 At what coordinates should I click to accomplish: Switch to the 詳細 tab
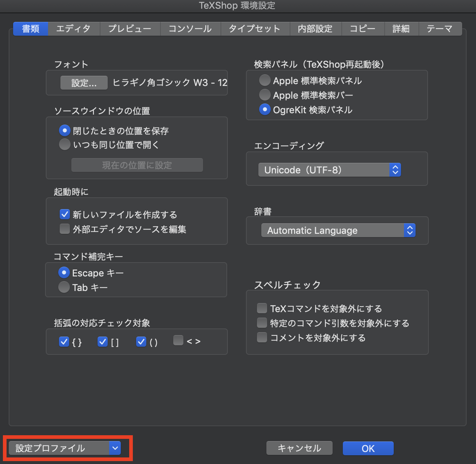coord(401,29)
